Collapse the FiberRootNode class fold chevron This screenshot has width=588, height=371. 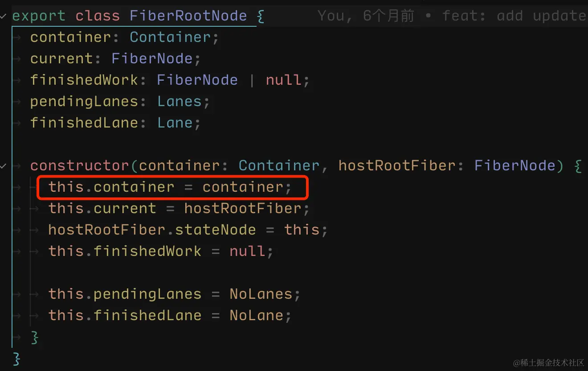click(x=4, y=16)
